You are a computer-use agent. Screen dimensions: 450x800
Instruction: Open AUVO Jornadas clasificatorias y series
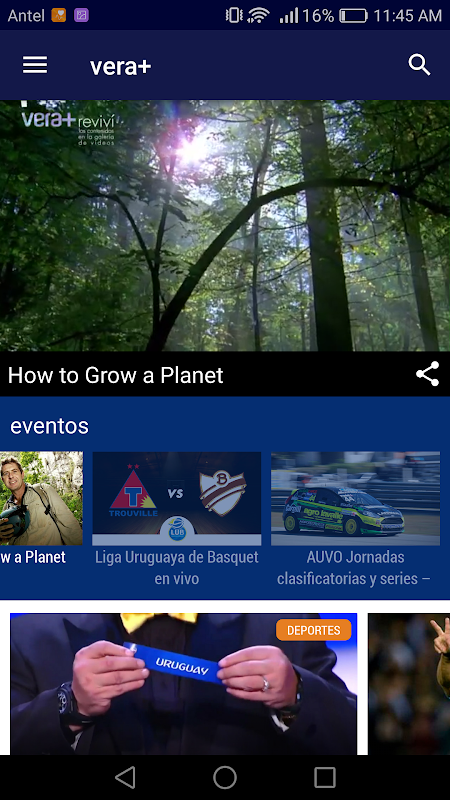[x=356, y=567]
